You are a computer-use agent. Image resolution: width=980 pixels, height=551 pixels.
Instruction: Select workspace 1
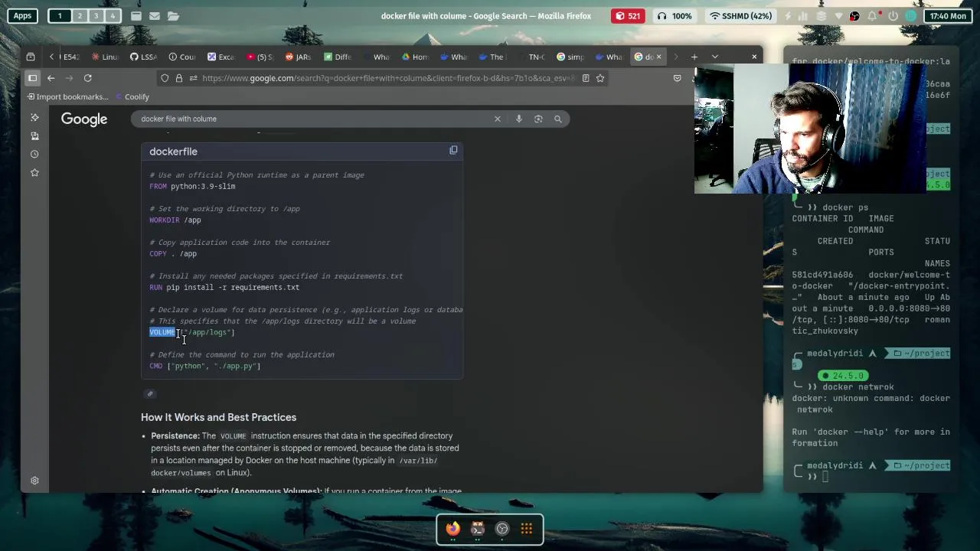60,16
